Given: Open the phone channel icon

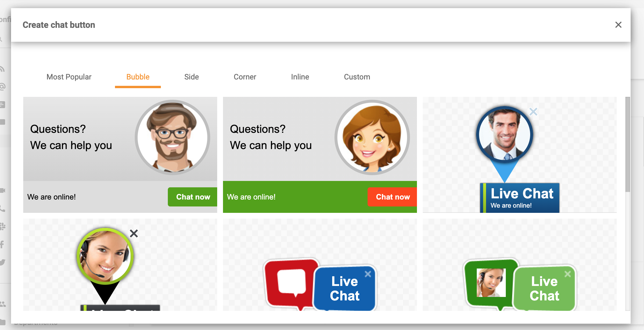Looking at the screenshot, I should coord(3,208).
